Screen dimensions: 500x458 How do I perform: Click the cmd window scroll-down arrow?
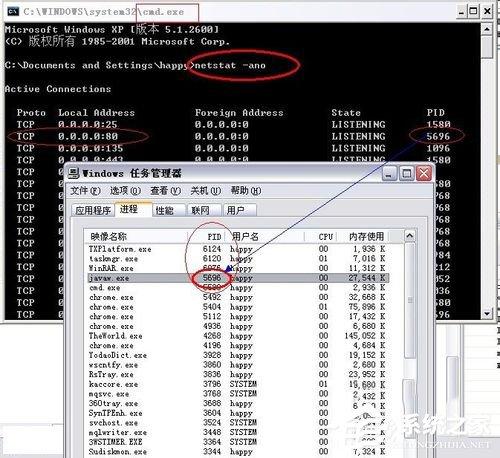coord(487,313)
